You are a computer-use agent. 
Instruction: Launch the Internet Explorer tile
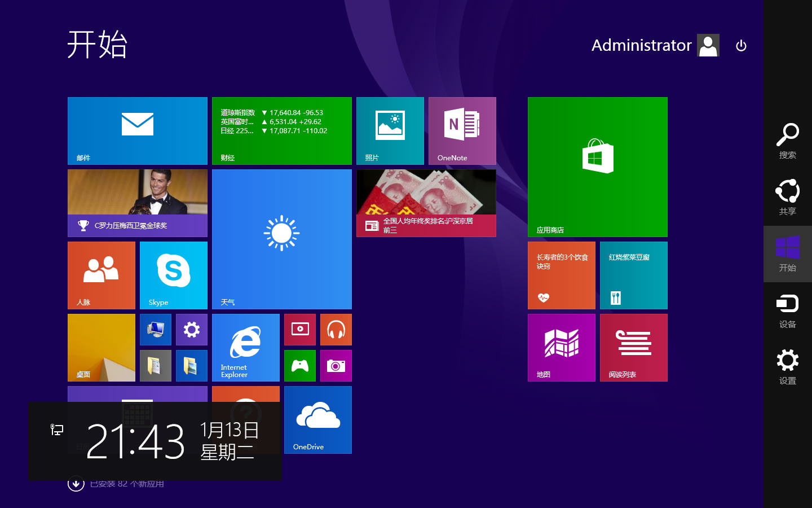[x=246, y=348]
